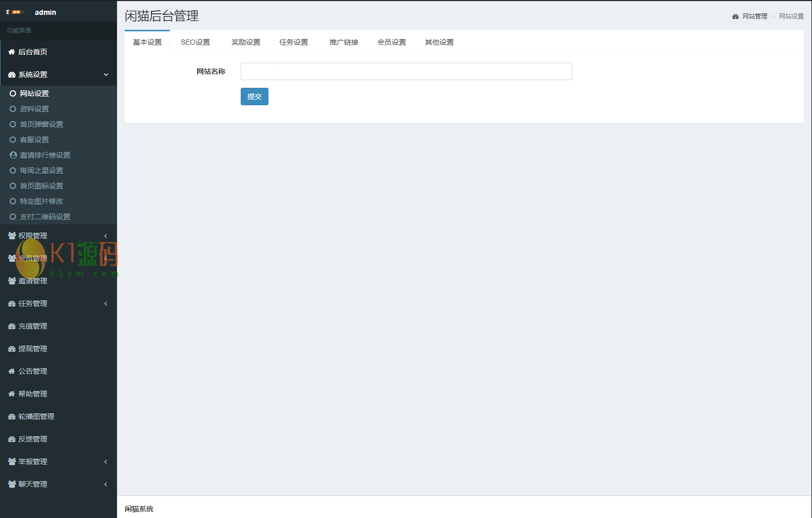The image size is (812, 518).
Task: Click the home icon beside 公告管理
Action: [x=12, y=371]
